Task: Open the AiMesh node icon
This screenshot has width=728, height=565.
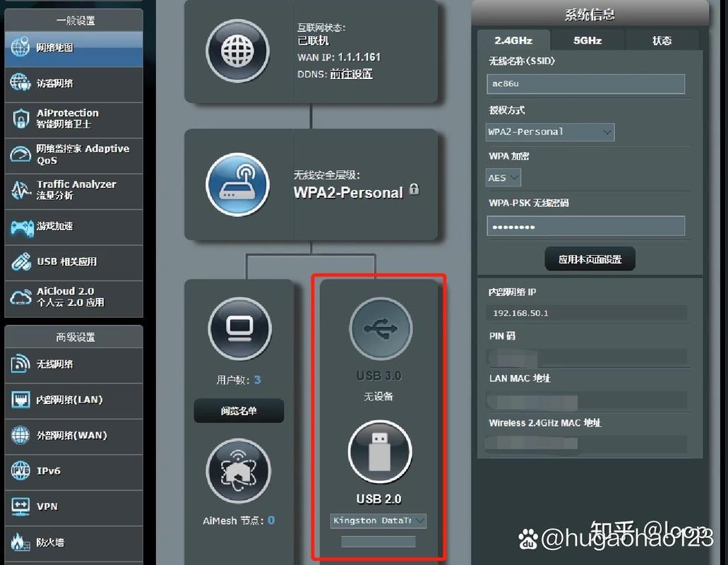Action: coord(238,472)
